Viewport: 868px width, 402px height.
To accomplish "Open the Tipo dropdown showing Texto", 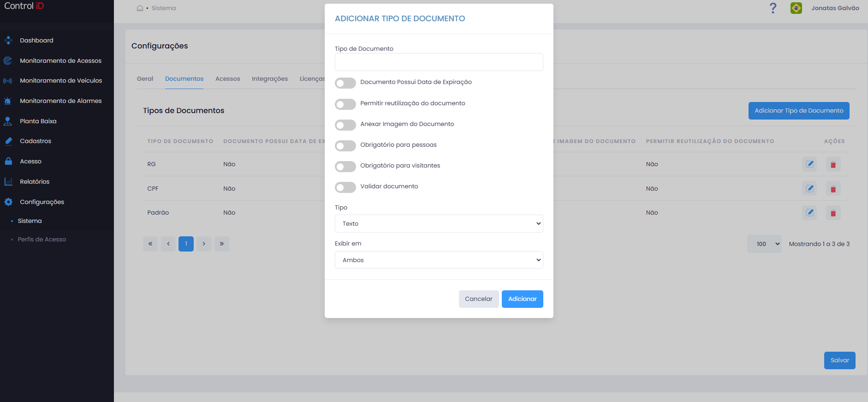I will [439, 223].
